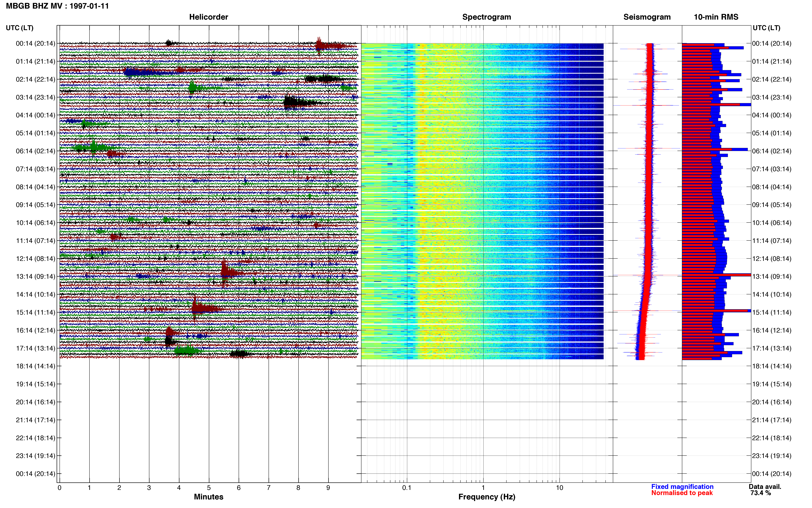Select the blue "Fixed magnification" legend text
812x508 pixels.
[682, 486]
